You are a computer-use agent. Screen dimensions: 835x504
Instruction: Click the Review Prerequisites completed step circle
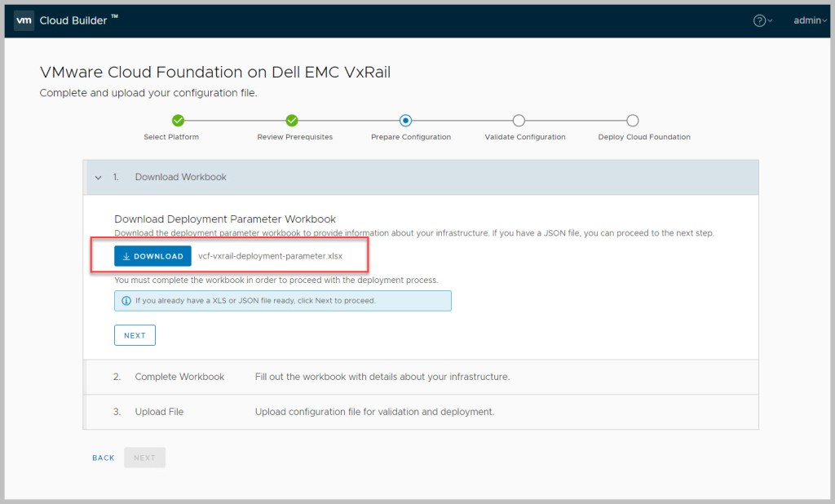[x=292, y=121]
